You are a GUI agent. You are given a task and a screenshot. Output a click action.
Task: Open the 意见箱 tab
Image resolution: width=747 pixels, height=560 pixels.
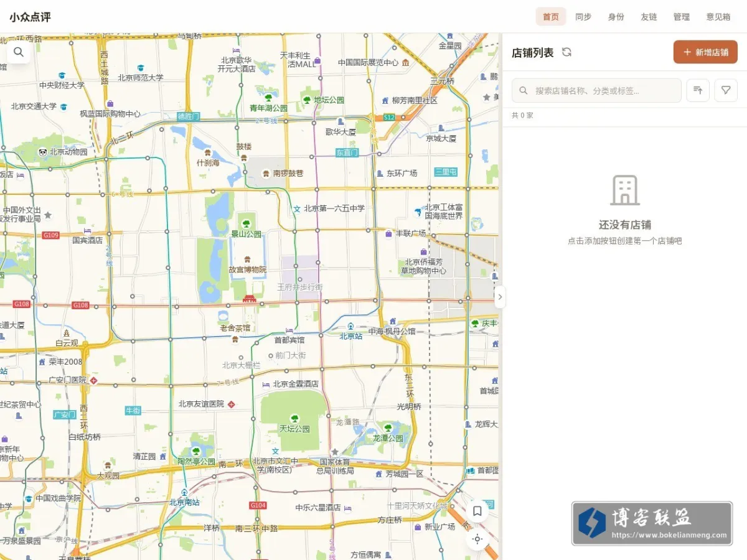click(718, 17)
